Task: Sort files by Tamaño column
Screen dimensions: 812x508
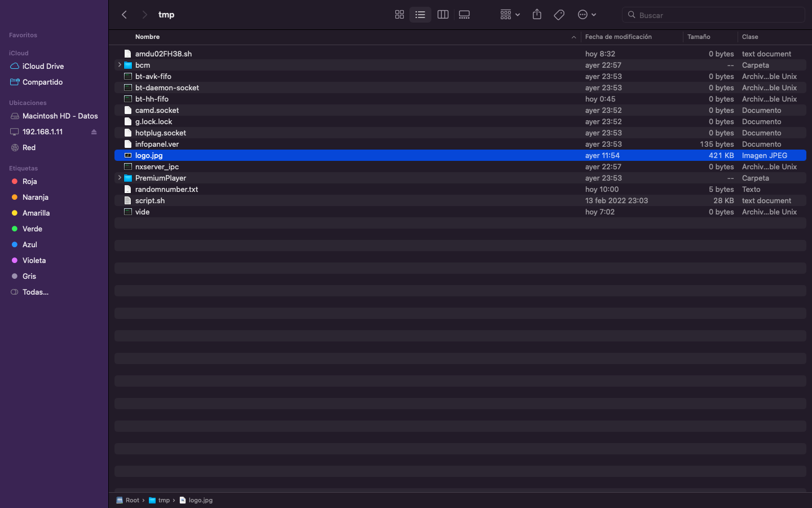Action: click(699, 37)
